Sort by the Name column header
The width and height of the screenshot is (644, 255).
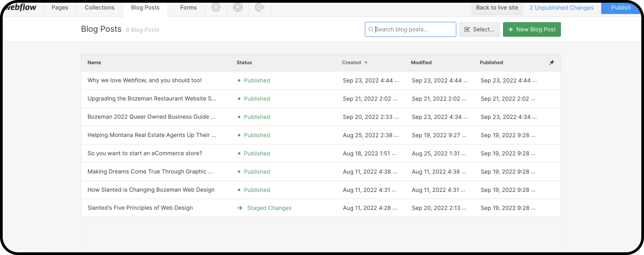click(x=94, y=63)
